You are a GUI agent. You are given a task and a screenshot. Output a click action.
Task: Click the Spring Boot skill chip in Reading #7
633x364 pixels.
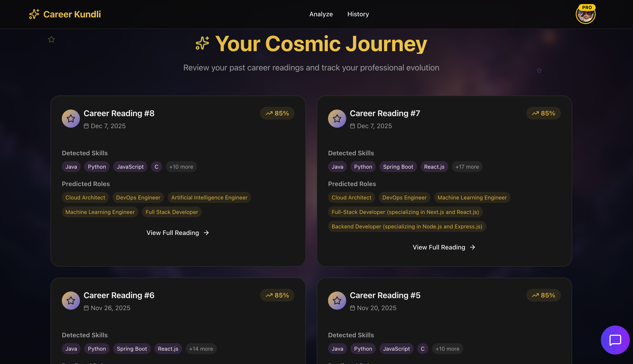pyautogui.click(x=398, y=167)
